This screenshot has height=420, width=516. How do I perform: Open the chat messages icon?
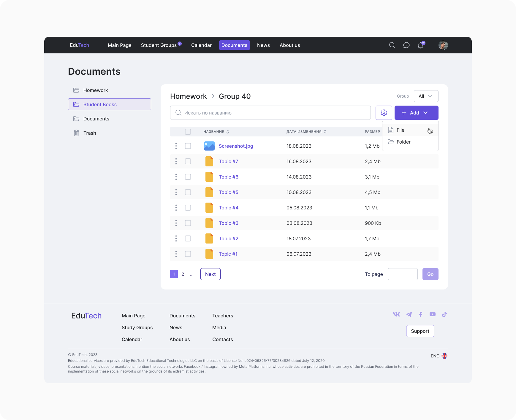[x=406, y=45]
